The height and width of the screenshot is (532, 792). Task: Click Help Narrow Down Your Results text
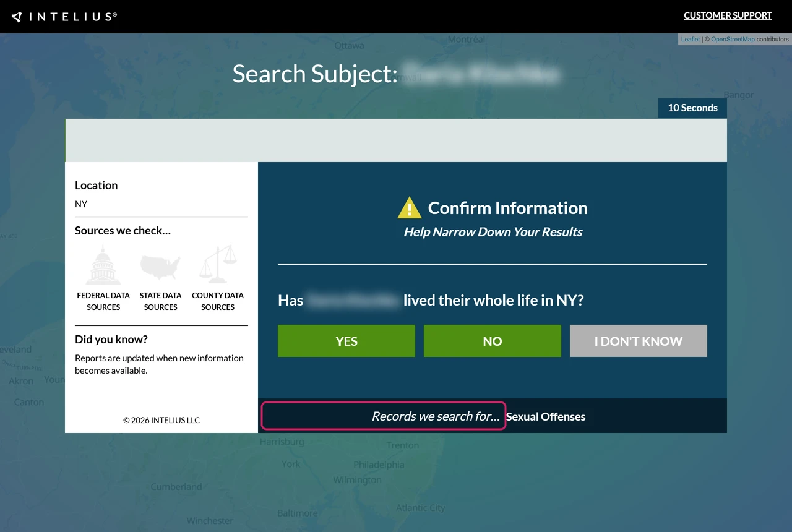pyautogui.click(x=493, y=232)
